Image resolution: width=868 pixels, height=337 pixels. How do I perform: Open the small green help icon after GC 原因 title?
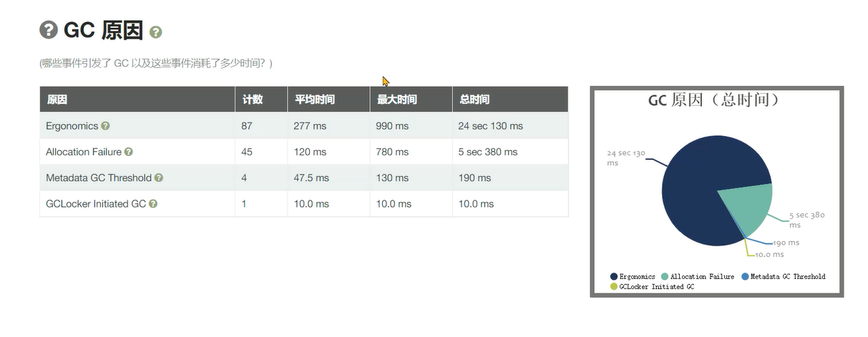pyautogui.click(x=156, y=32)
